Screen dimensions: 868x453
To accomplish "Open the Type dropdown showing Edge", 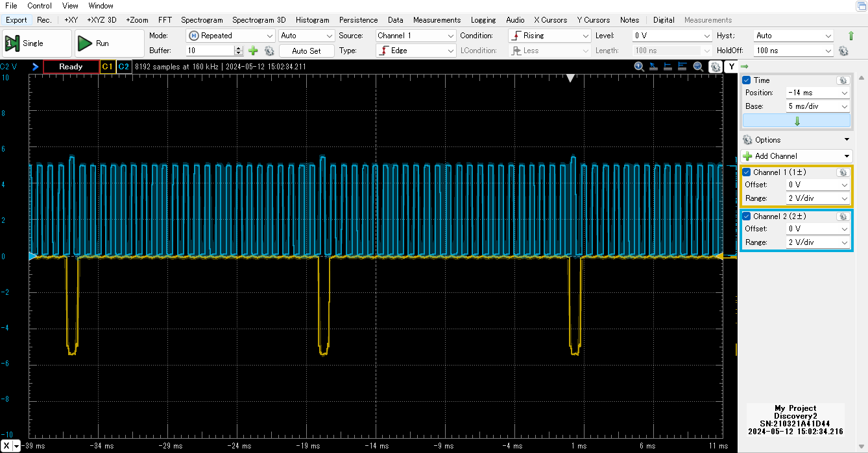I will tap(415, 51).
